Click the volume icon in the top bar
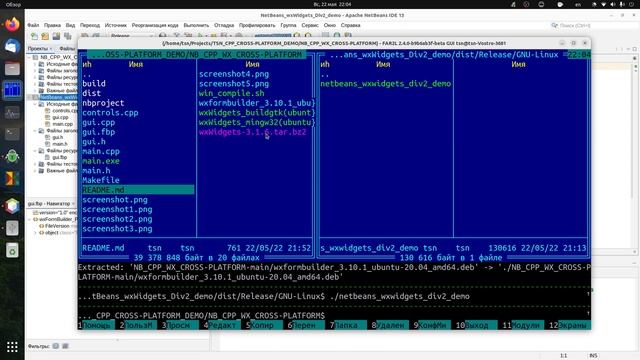This screenshot has height=360, width=640. pyautogui.click(x=613, y=4)
